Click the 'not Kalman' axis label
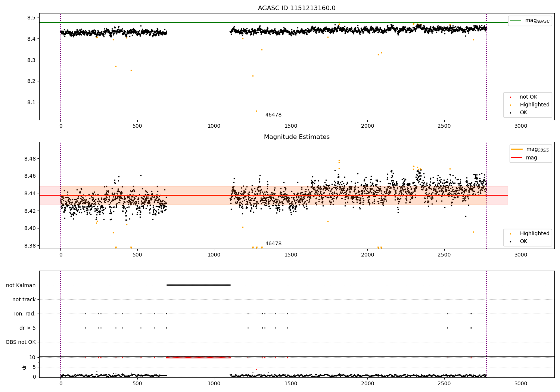The image size is (560, 392). point(21,285)
